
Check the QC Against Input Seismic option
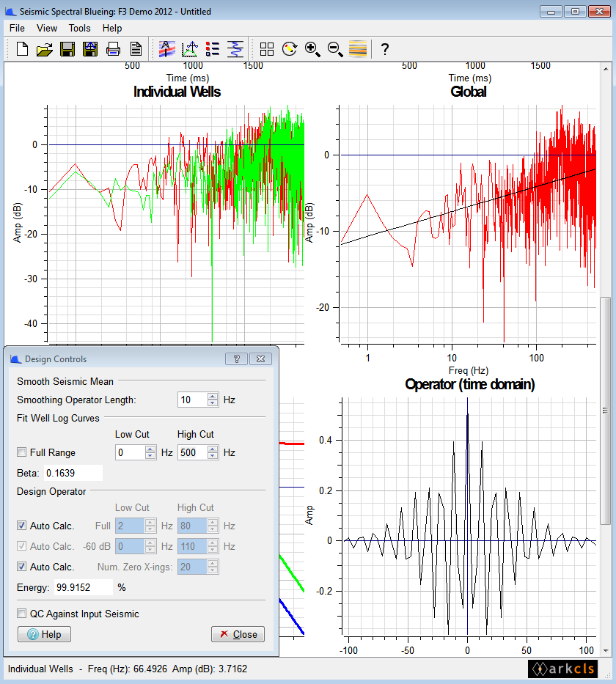point(21,614)
